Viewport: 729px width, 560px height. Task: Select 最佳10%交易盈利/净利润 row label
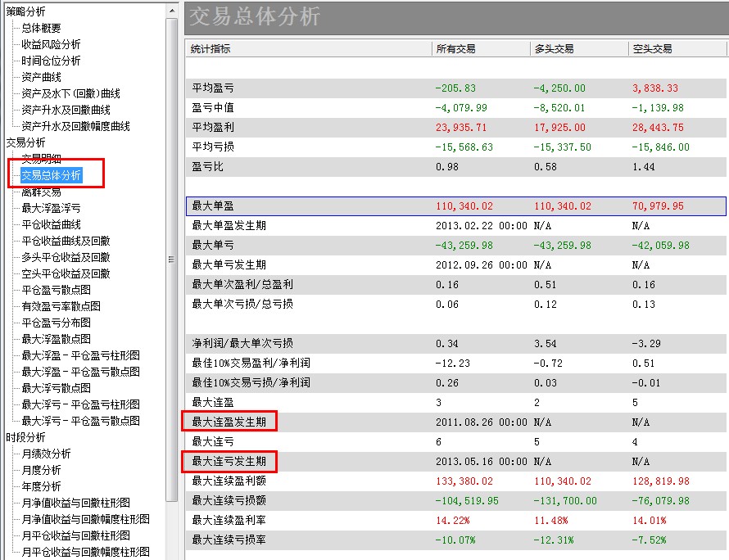coord(251,363)
